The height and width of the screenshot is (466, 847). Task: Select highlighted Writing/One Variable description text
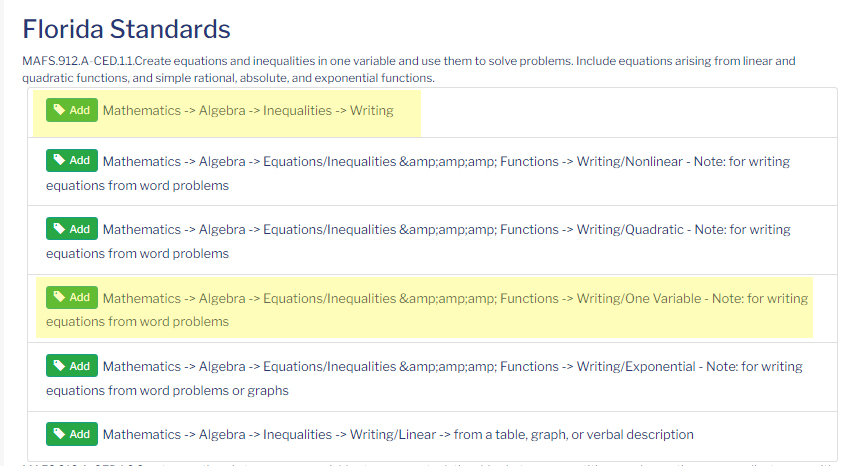point(427,310)
